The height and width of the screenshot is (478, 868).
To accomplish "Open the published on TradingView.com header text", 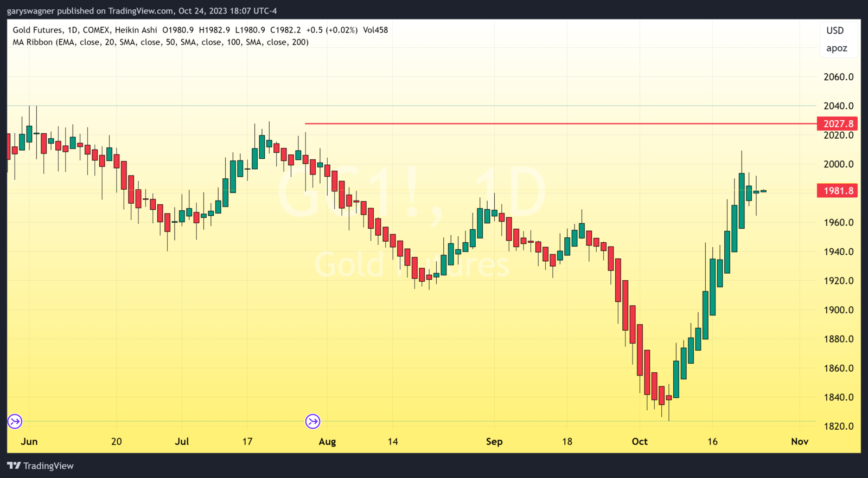I will (x=142, y=11).
